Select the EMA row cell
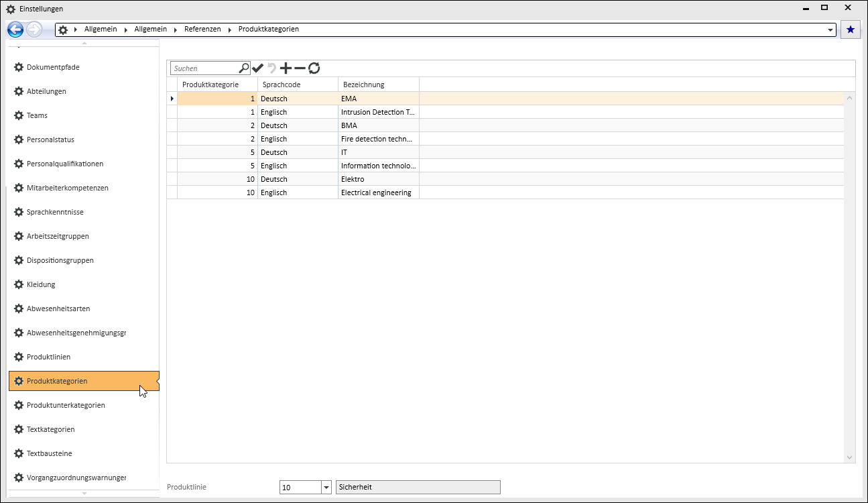The image size is (868, 503). 379,99
